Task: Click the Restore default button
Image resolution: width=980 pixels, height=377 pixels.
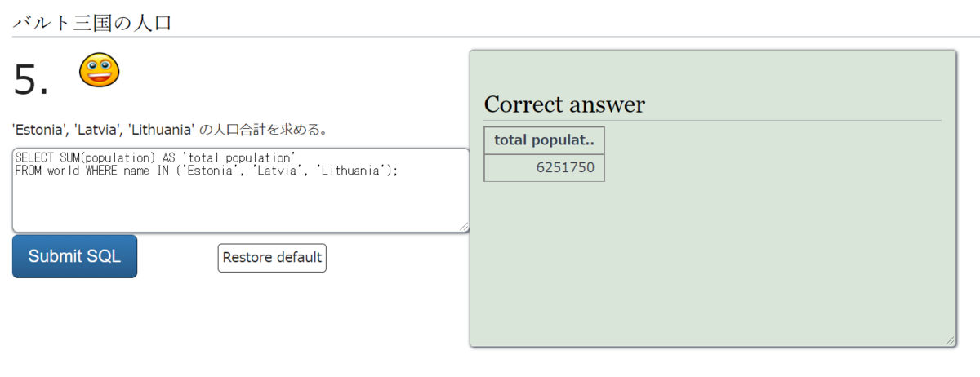Action: point(272,258)
